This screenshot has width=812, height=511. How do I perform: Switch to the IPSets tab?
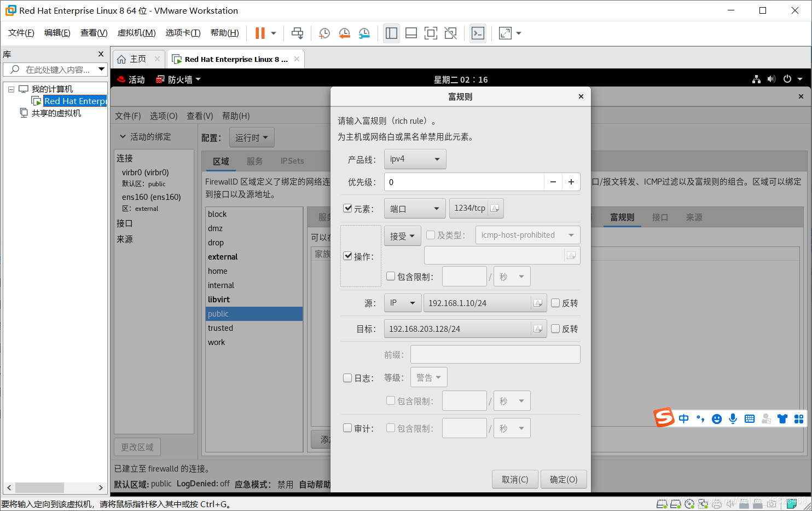[x=292, y=161]
